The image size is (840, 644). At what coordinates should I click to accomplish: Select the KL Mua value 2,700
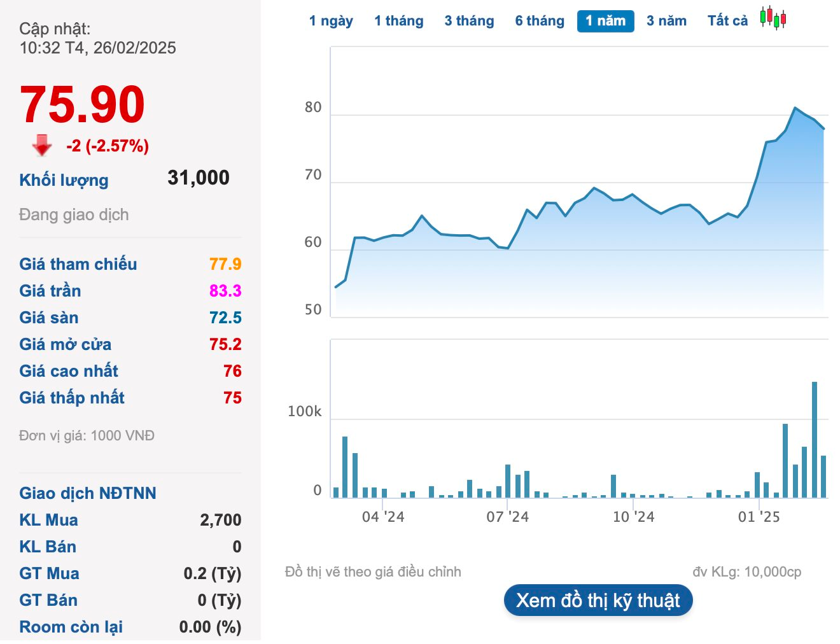coord(221,520)
